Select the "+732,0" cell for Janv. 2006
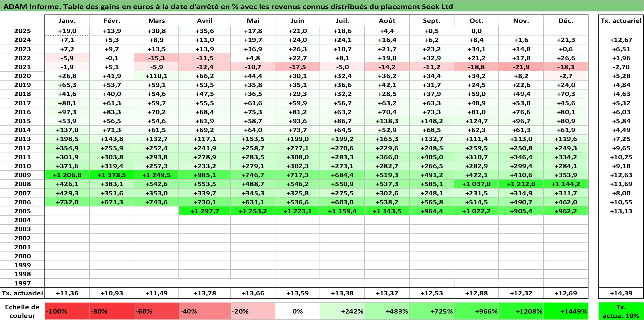Viewport: 644px width, 320px height. [67, 202]
